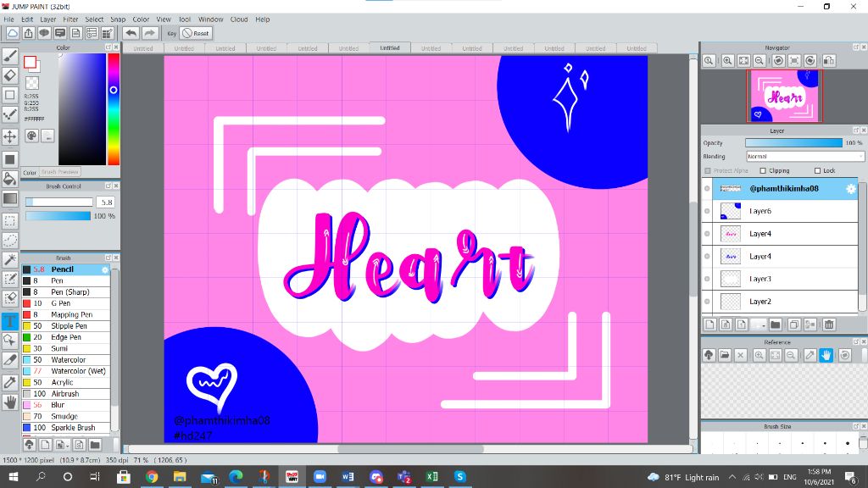
Task: Click the Navigator preview thumbnail
Action: 784,97
